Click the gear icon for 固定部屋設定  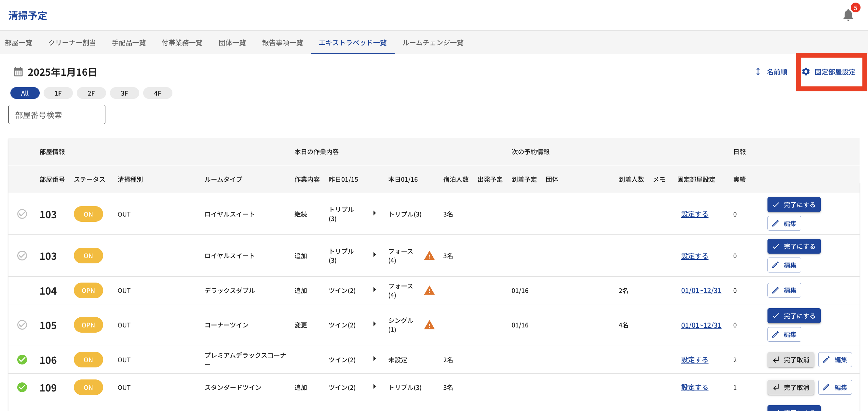pyautogui.click(x=806, y=72)
